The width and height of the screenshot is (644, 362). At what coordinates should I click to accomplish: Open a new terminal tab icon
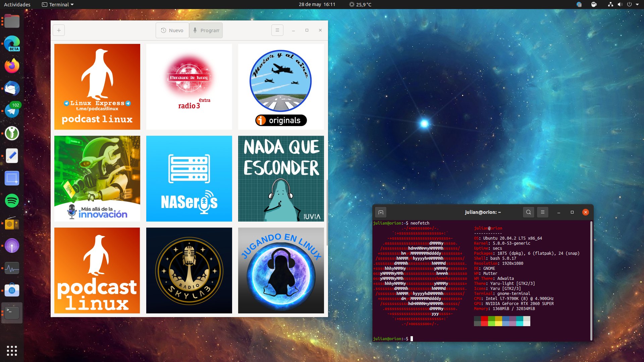tap(381, 212)
